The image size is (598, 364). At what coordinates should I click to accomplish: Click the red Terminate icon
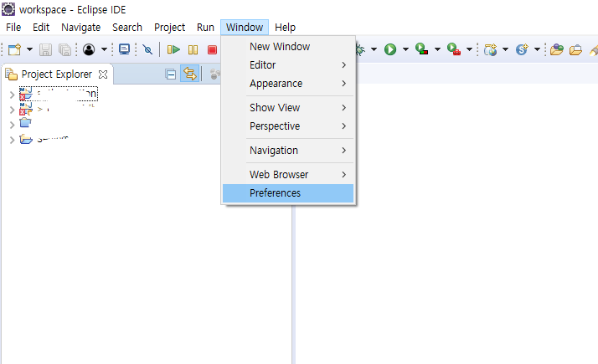point(213,49)
